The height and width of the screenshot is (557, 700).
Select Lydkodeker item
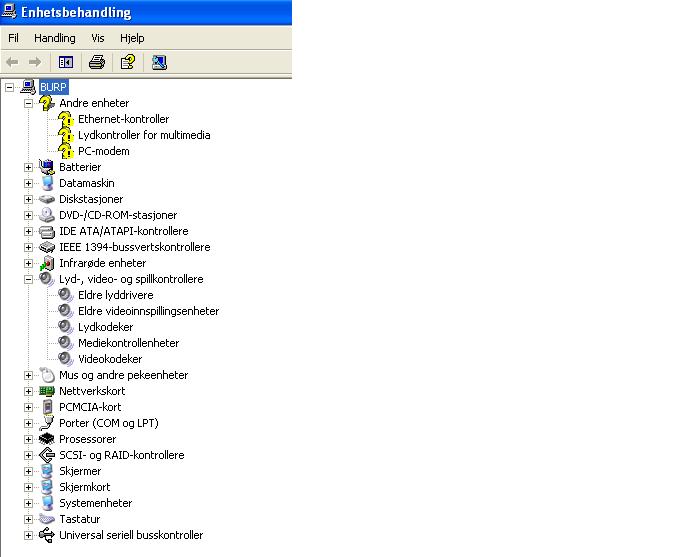click(x=106, y=327)
